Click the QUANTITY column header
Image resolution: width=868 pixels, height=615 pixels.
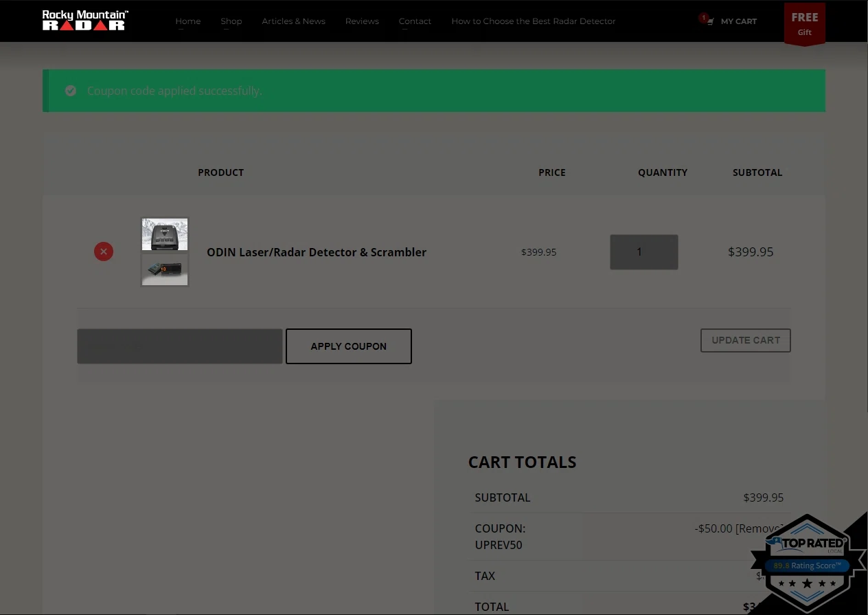pyautogui.click(x=663, y=172)
